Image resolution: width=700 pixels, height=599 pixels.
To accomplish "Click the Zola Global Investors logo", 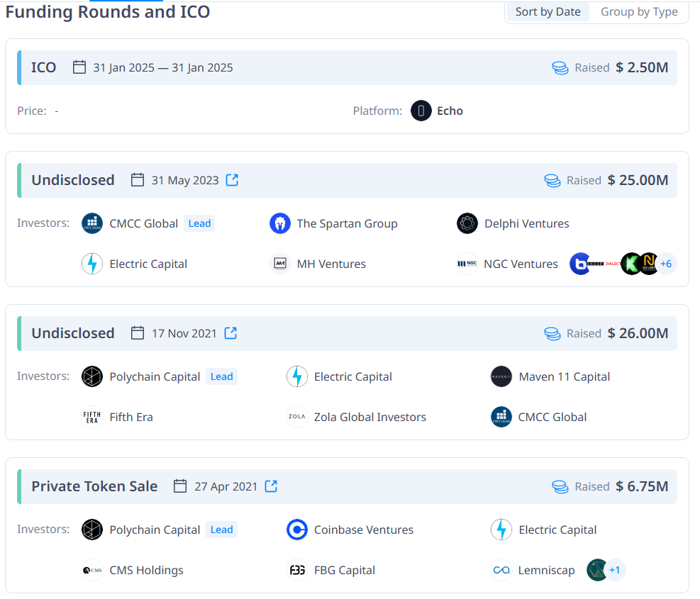I will pyautogui.click(x=297, y=417).
